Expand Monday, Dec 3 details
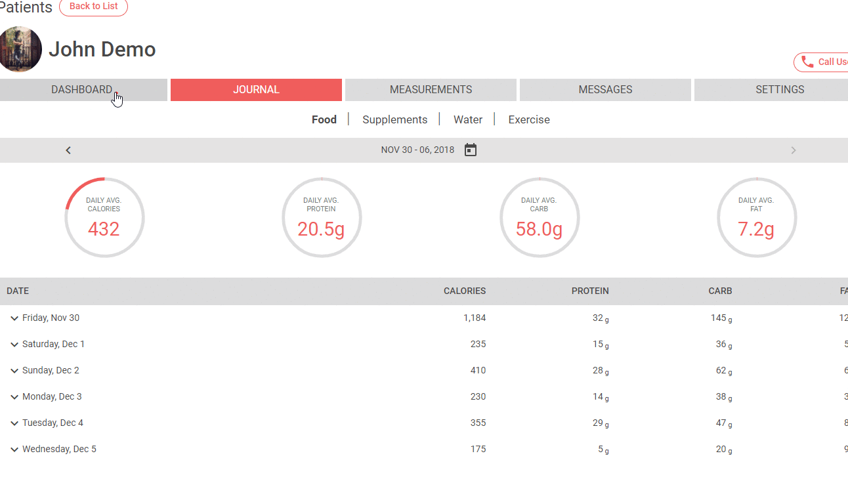Viewport: 848px width, 504px height. [14, 397]
